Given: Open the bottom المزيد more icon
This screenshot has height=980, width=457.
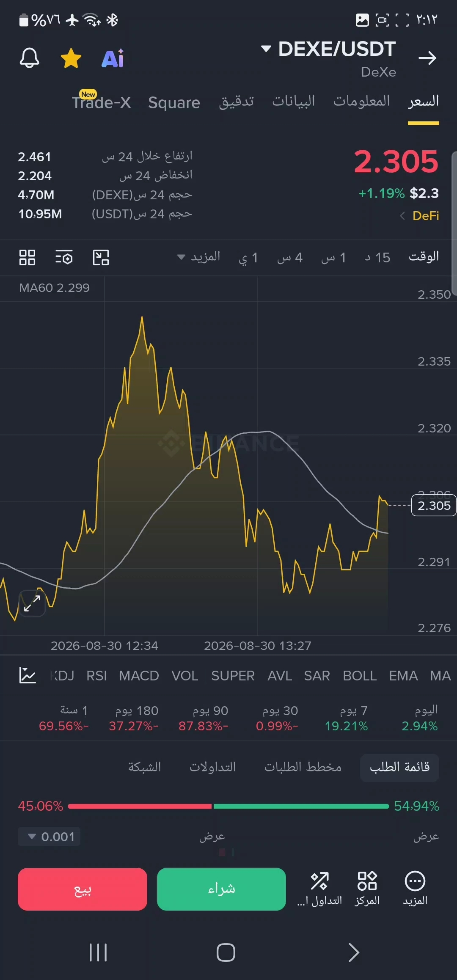Looking at the screenshot, I should click(x=415, y=888).
